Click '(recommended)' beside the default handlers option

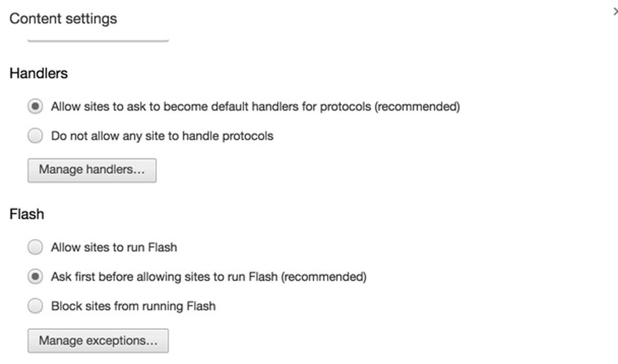[x=417, y=107]
